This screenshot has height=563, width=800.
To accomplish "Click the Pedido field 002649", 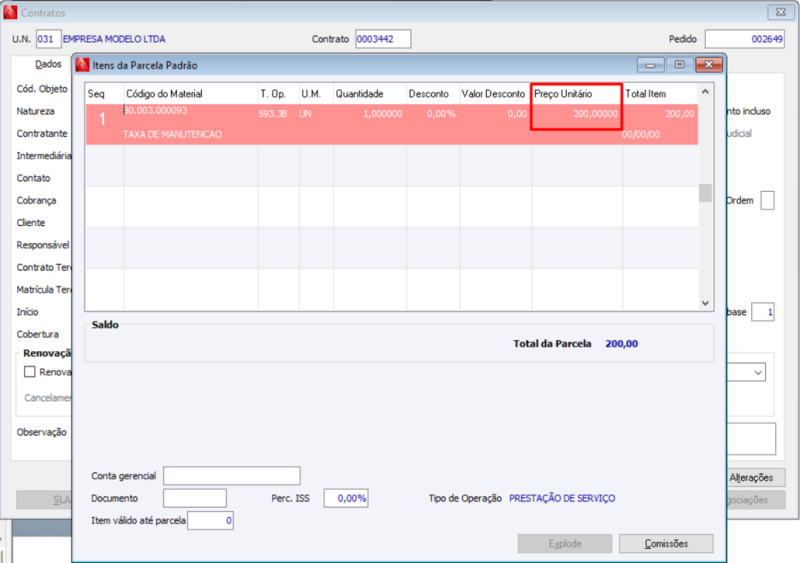I will [745, 39].
